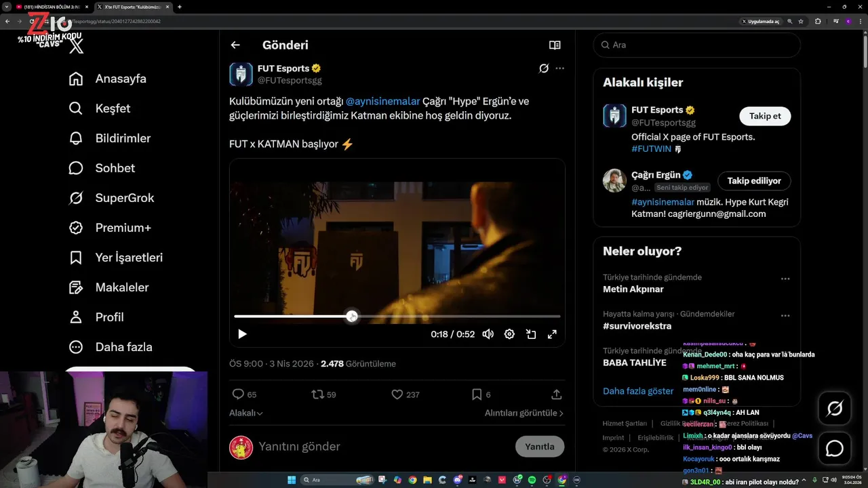Bookmark this page with the star icon

[801, 22]
